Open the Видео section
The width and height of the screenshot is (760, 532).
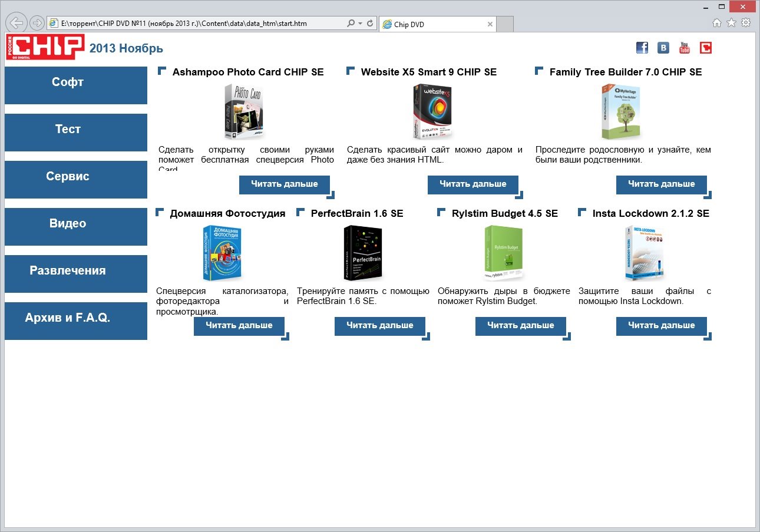click(76, 226)
